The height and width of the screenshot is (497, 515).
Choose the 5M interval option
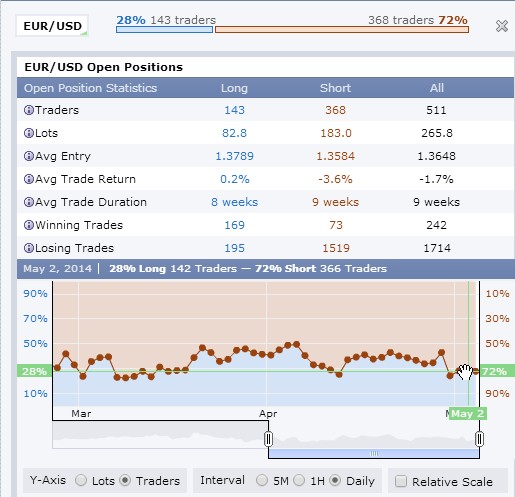pyautogui.click(x=262, y=480)
